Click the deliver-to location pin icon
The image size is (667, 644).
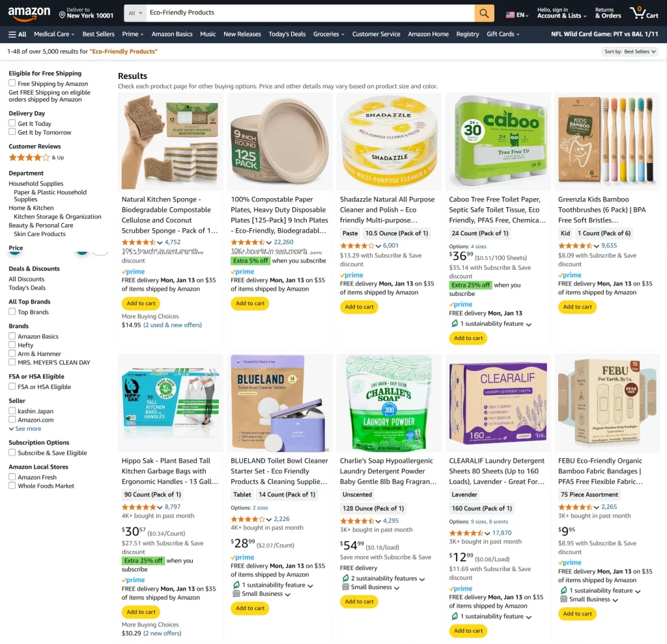tap(62, 16)
